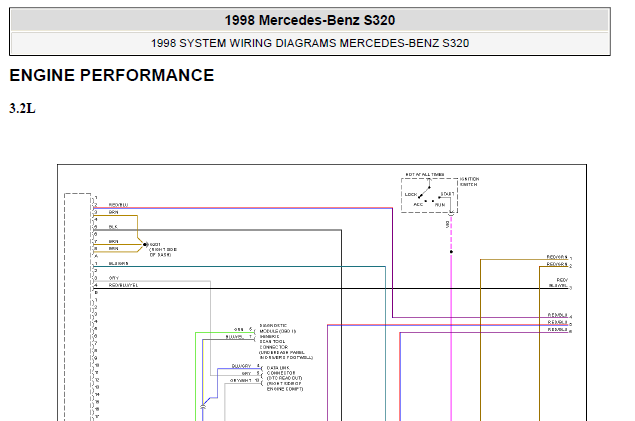Click the 'HOT AT ALL TIMES' label
The image size is (635, 421).
(x=425, y=174)
